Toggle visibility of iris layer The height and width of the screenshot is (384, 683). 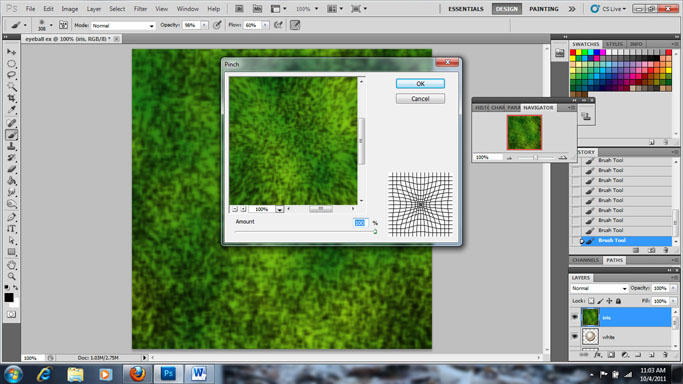pos(575,317)
